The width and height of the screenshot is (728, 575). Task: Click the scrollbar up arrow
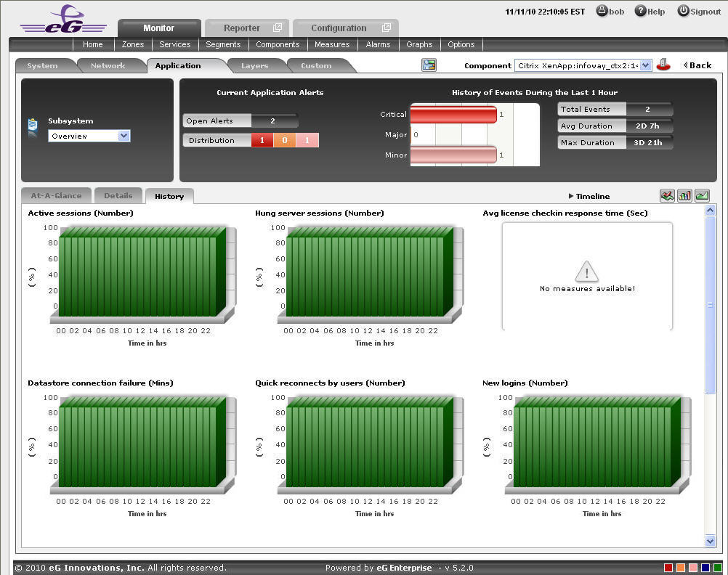710,211
